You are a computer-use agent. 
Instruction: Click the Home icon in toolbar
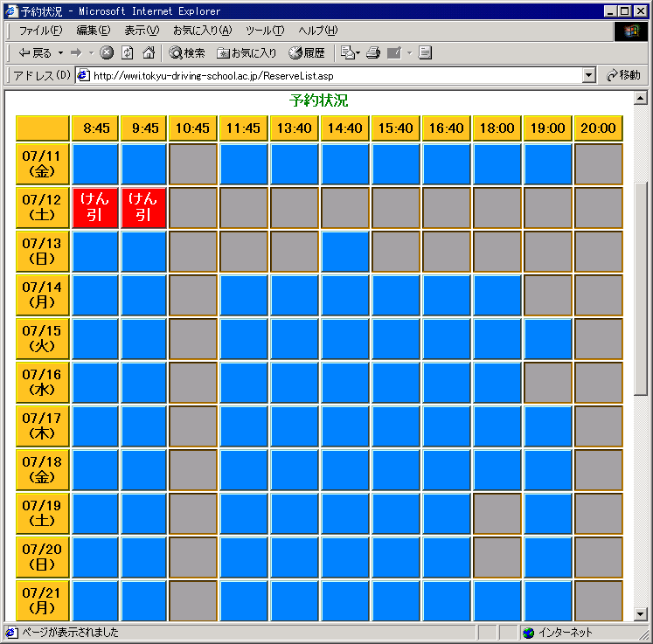coord(149,53)
